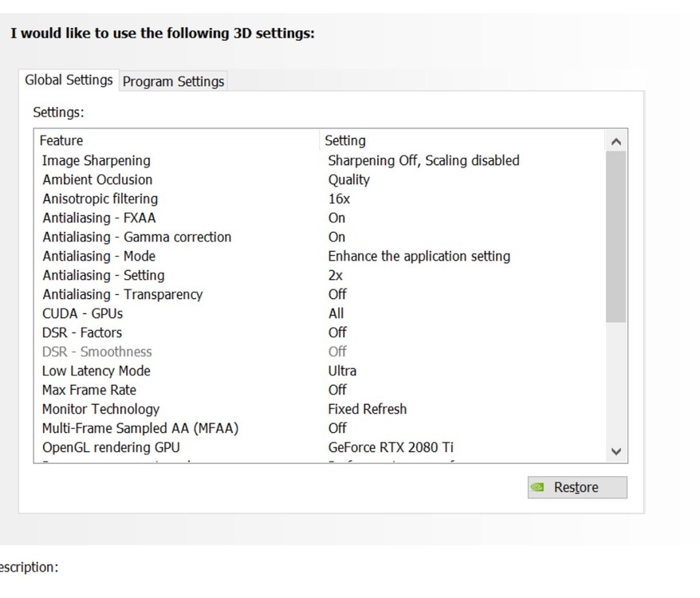
Task: Click the settings list scrollbar thumb
Action: point(615,237)
